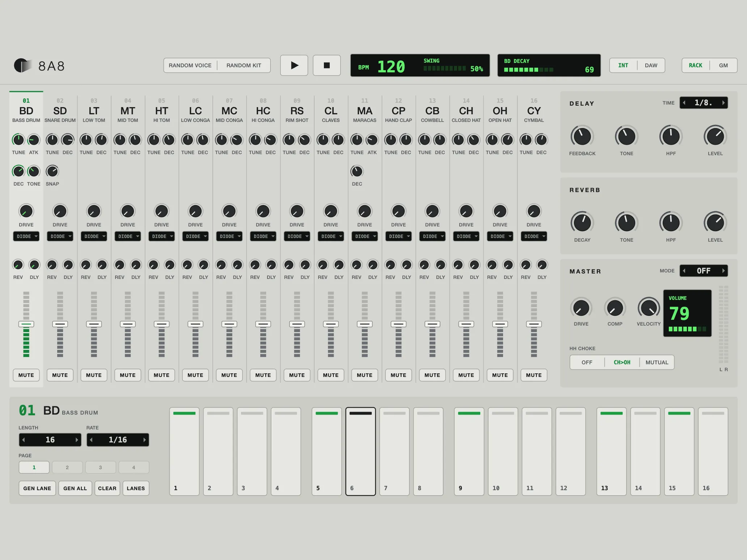Click next arrow on Delay TIME selector
This screenshot has width=747, height=560.
723,103
